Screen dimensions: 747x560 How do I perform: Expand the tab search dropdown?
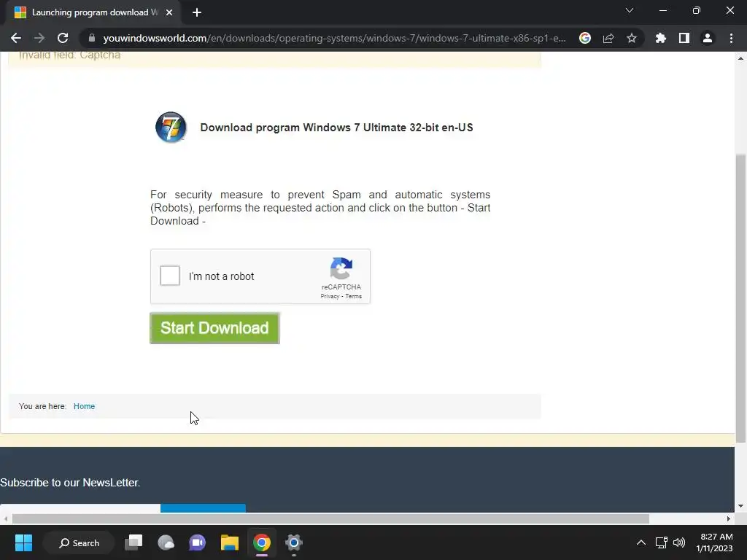(630, 10)
